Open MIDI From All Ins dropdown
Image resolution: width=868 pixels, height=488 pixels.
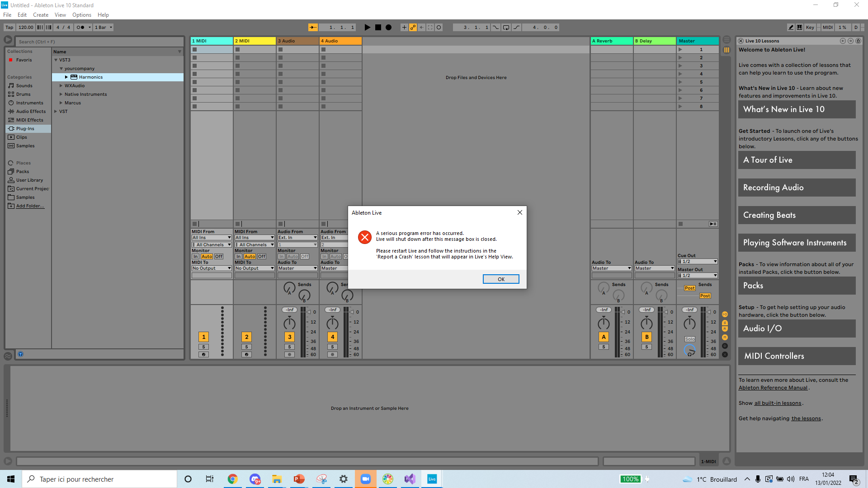click(211, 238)
